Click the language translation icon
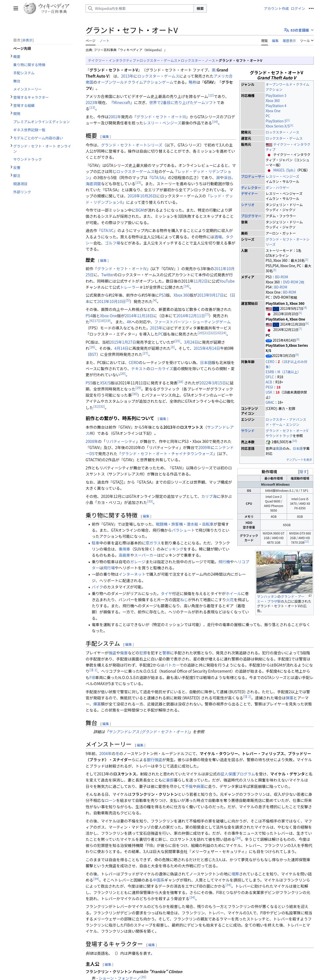Viewport: 327px width, 980px height. pos(286,30)
